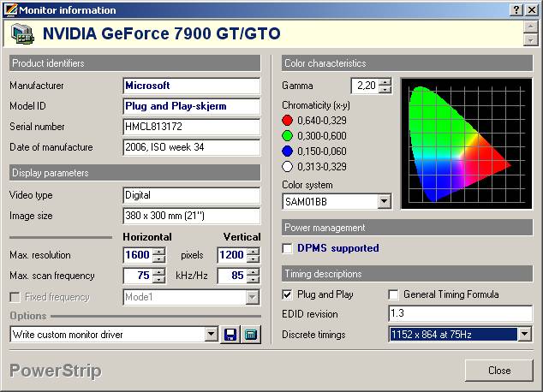Increase vertical scan frequency with up arrow
The height and width of the screenshot is (392, 543).
(x=254, y=272)
